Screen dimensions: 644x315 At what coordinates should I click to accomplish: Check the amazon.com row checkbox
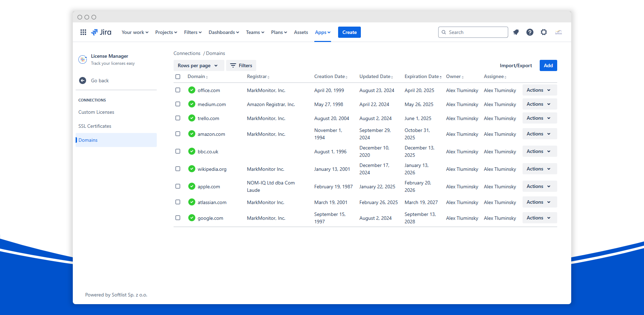tap(178, 134)
